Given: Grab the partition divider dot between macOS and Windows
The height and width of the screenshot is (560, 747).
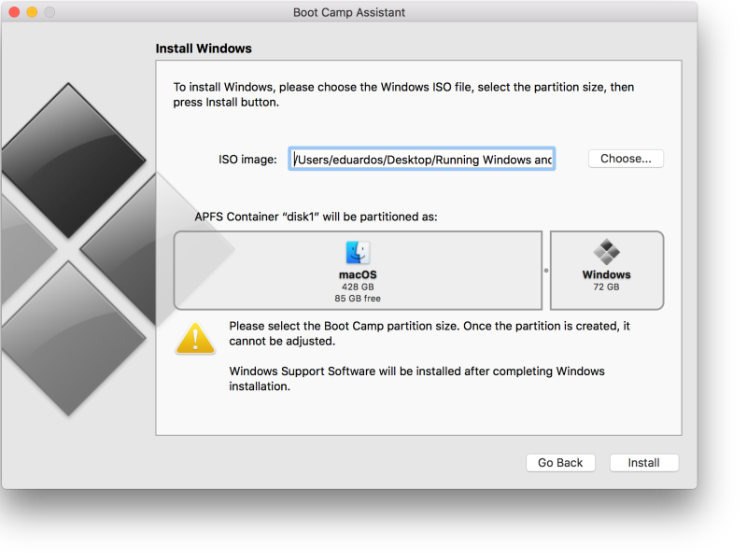Looking at the screenshot, I should 546,271.
